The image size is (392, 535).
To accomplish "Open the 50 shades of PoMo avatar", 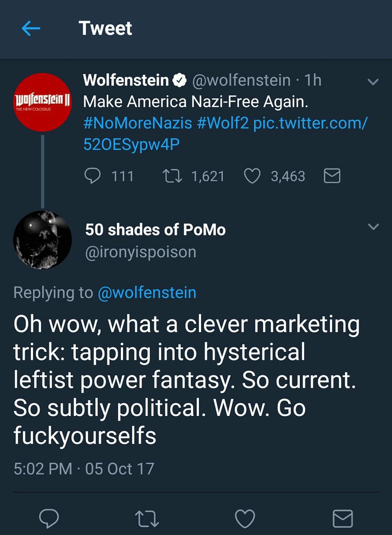I will tap(42, 240).
